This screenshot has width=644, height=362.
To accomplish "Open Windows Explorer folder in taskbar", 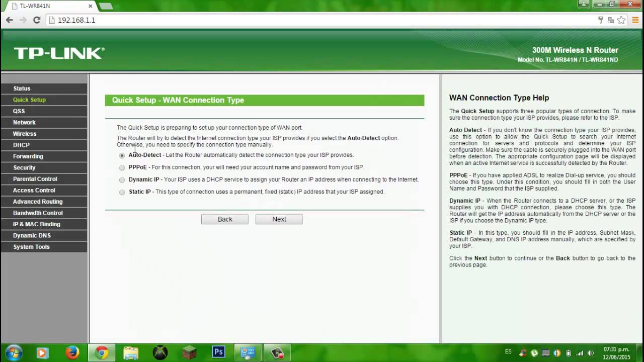I will 131,353.
